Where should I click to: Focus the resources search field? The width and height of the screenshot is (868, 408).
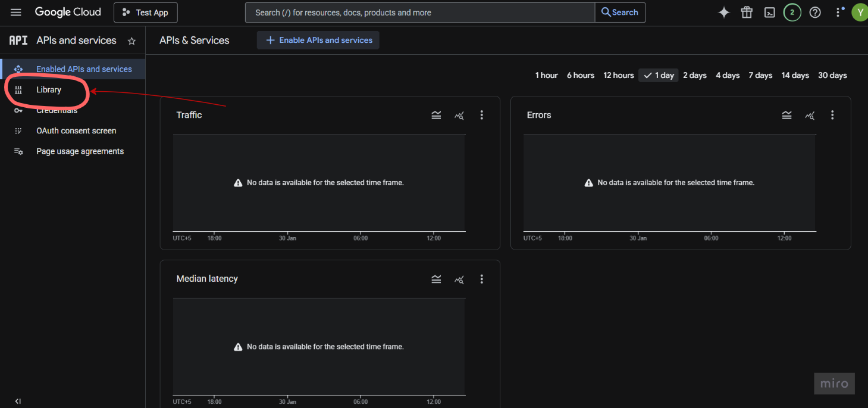[420, 13]
